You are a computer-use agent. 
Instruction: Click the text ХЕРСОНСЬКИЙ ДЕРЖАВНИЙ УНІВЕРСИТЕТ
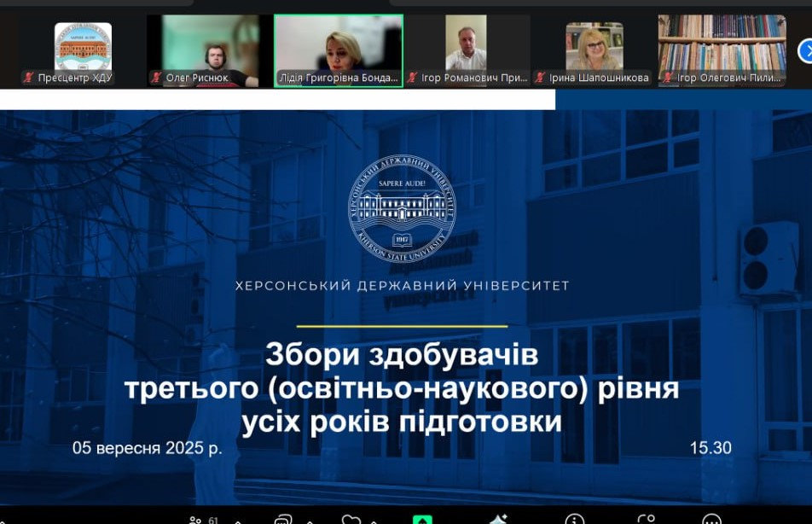pos(403,286)
